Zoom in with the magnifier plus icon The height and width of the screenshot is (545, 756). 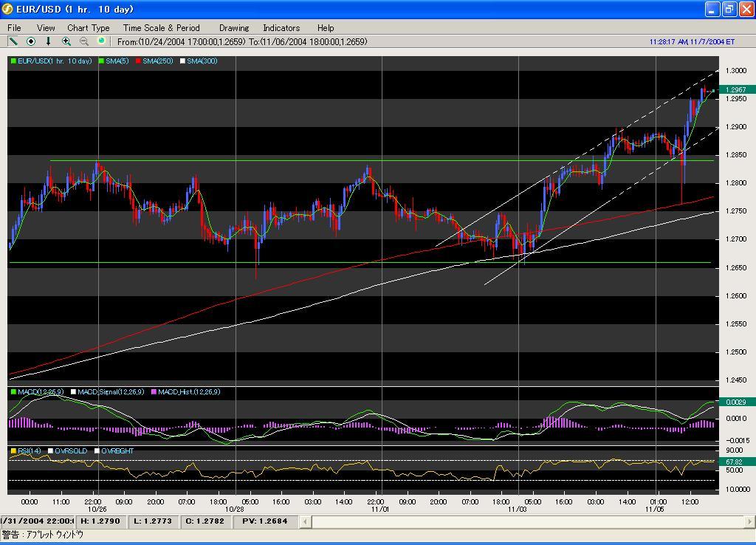point(66,41)
